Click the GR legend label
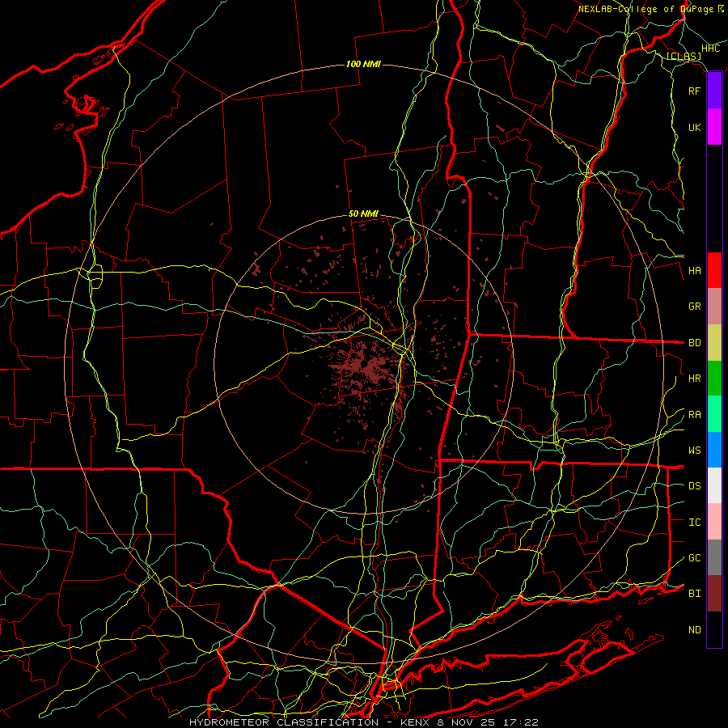Image resolution: width=728 pixels, height=728 pixels. 694,307
